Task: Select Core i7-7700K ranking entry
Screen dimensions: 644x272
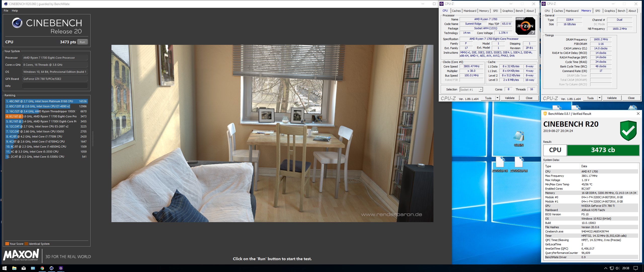Action: [x=47, y=137]
